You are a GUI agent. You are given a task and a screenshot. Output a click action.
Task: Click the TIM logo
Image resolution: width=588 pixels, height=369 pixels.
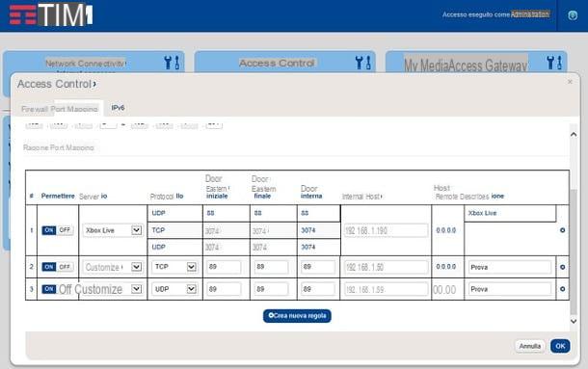click(x=51, y=15)
